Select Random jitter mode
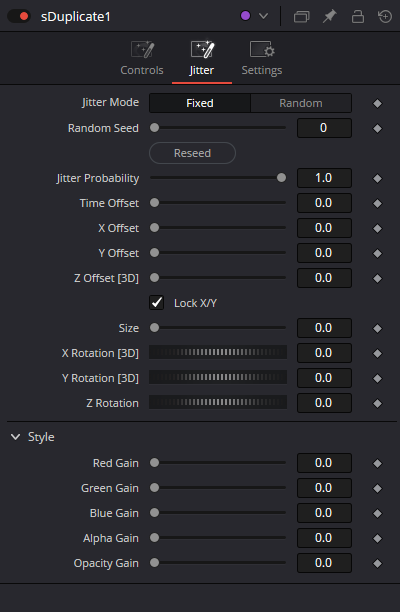This screenshot has width=400, height=612. point(301,103)
